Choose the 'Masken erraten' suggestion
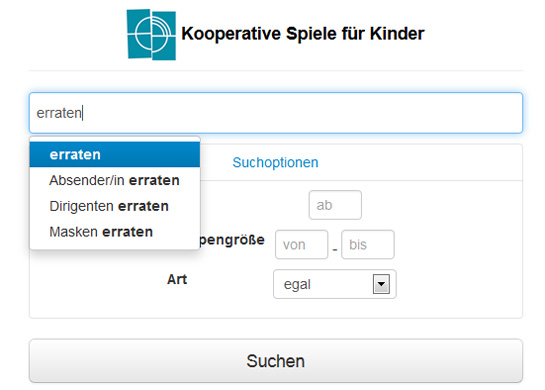Viewport: 545px width, 390px height. pos(115,231)
